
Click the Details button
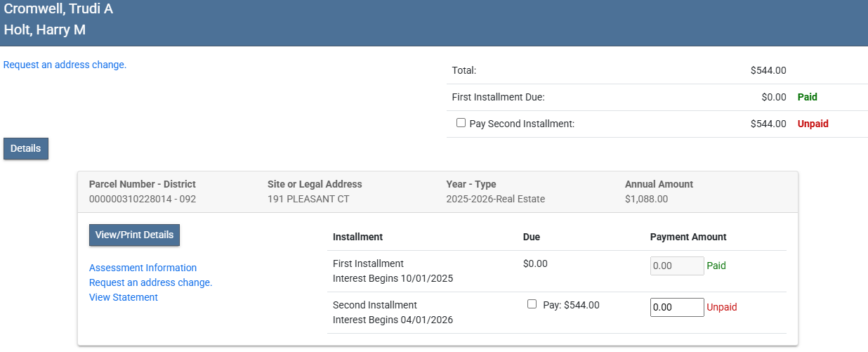(x=26, y=149)
